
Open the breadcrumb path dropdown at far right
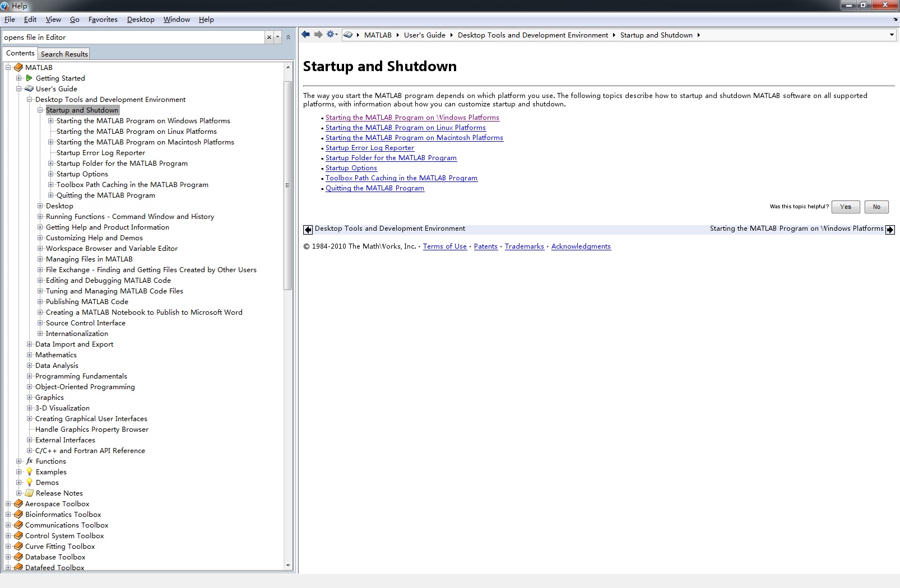892,35
